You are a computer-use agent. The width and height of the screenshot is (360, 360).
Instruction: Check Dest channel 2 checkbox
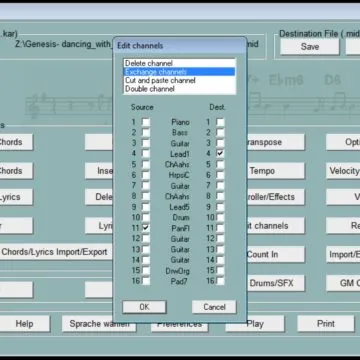point(220,133)
